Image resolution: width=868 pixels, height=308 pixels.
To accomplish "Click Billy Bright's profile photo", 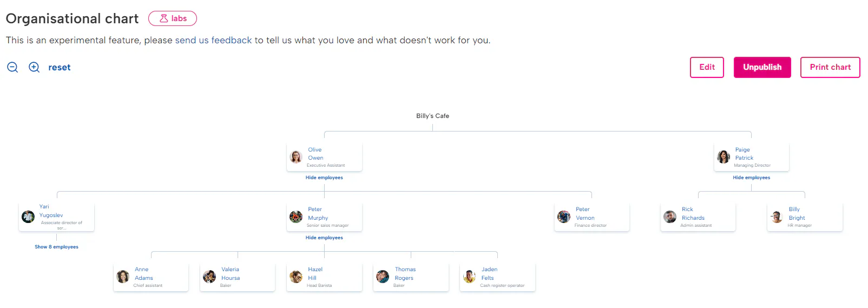I will (x=777, y=217).
